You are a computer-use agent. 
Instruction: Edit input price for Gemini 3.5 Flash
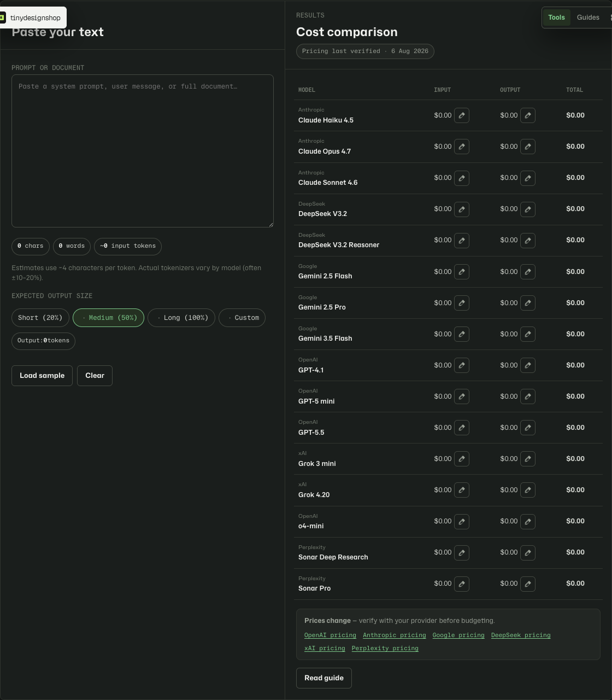462,334
